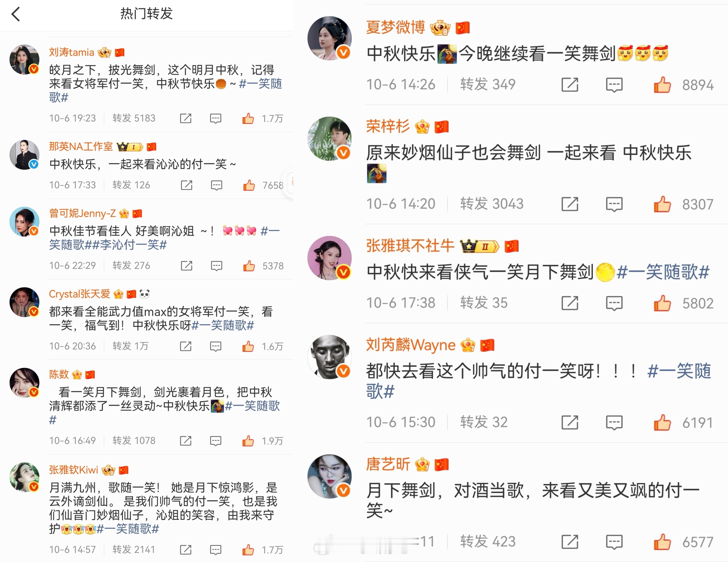The width and height of the screenshot is (728, 562).
Task: Tap share icon on 夏梦微博's post
Action: (x=570, y=85)
